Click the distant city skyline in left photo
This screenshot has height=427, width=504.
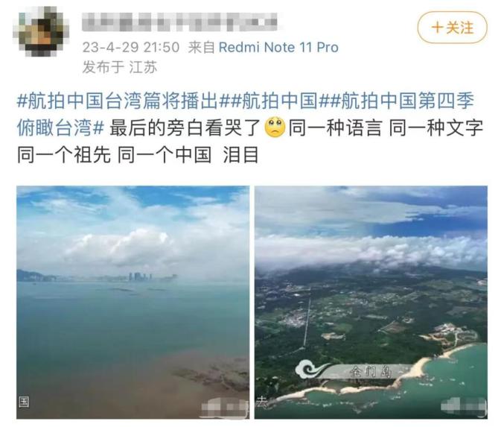[98, 276]
